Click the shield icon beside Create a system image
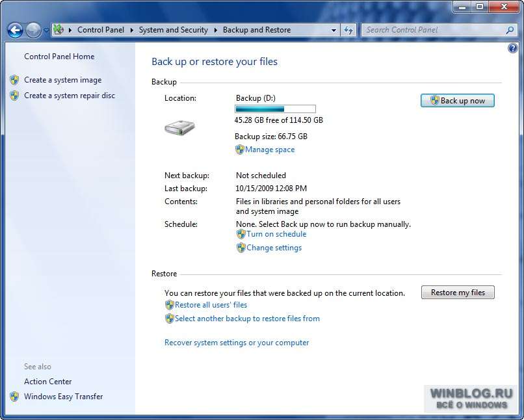 point(14,80)
